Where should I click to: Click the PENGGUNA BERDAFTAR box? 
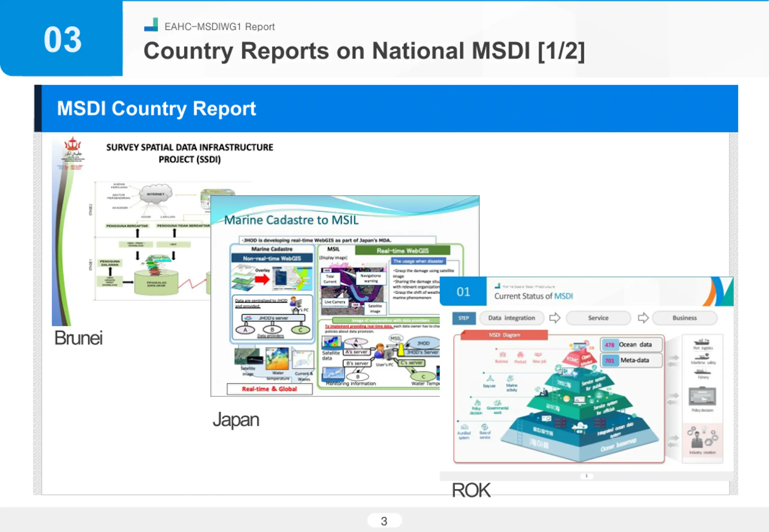click(x=127, y=226)
